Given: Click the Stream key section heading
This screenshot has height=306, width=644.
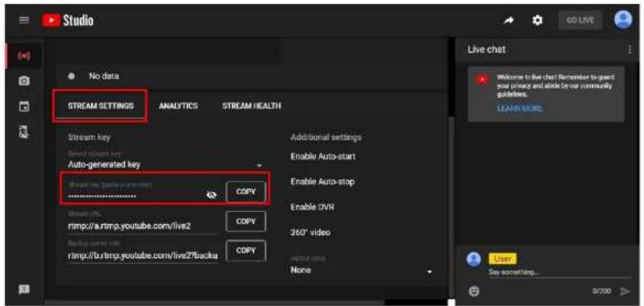Looking at the screenshot, I should [89, 137].
